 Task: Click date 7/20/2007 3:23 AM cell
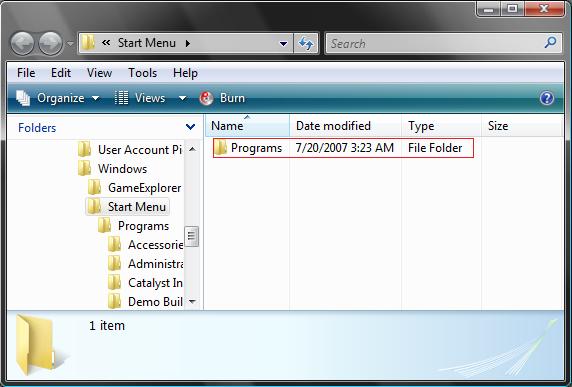pos(344,148)
